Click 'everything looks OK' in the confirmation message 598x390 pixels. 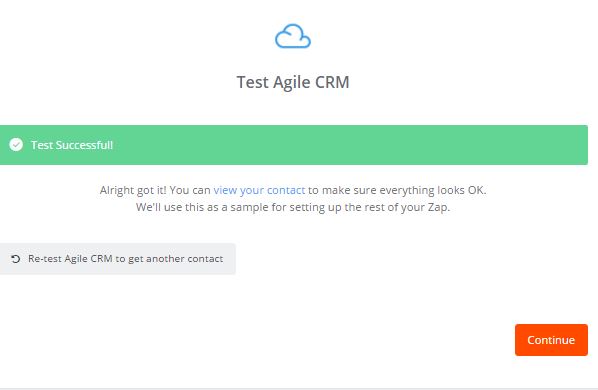point(433,190)
